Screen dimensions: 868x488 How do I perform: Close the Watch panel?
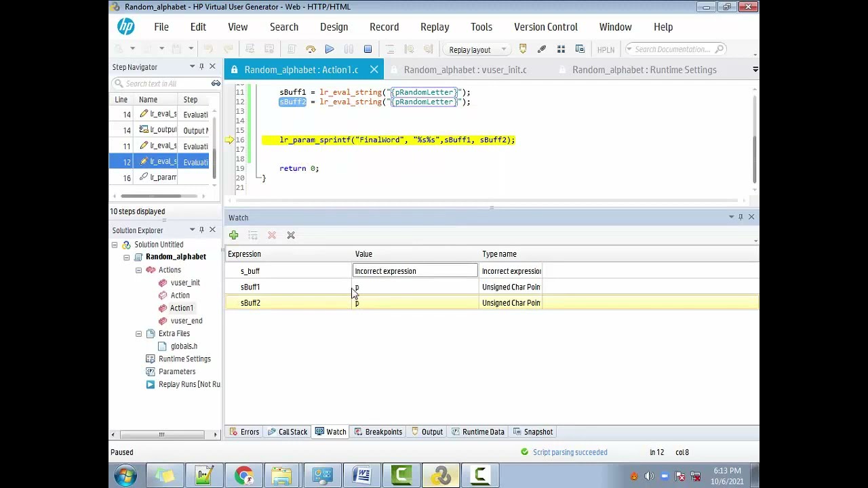click(751, 217)
